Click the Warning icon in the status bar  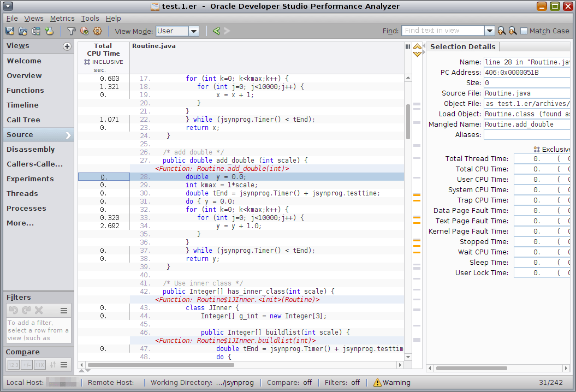pyautogui.click(x=378, y=382)
